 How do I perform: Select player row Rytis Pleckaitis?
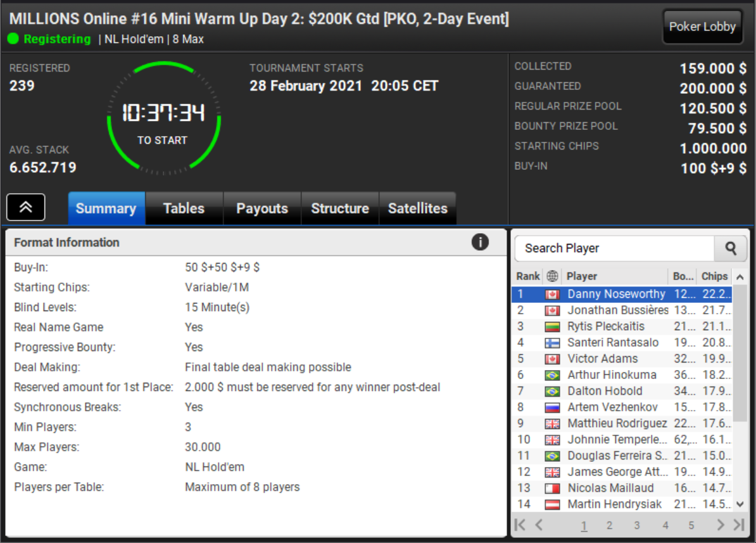[622, 327]
